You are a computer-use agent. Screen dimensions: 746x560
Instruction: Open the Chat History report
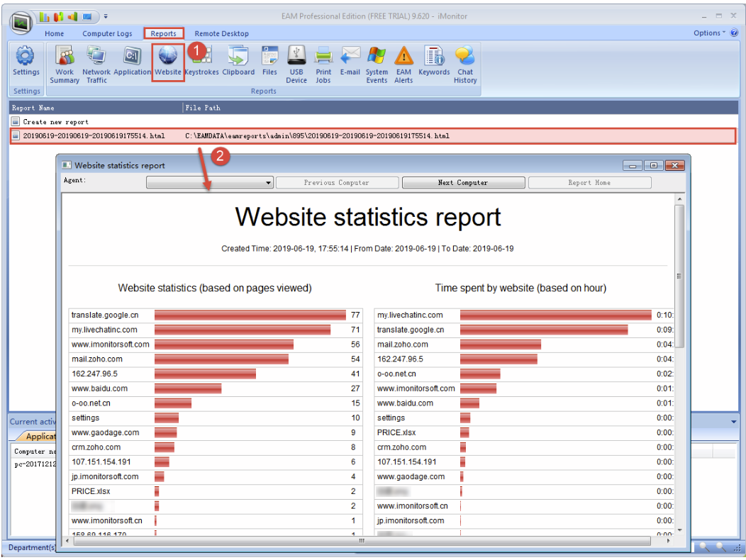point(465,64)
